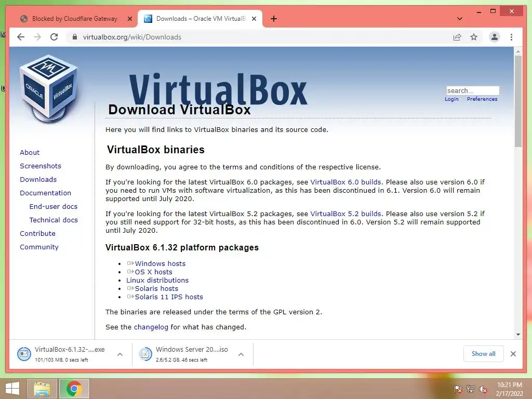Click the Windows Server iso download file icon
The height and width of the screenshot is (399, 532).
coord(145,354)
